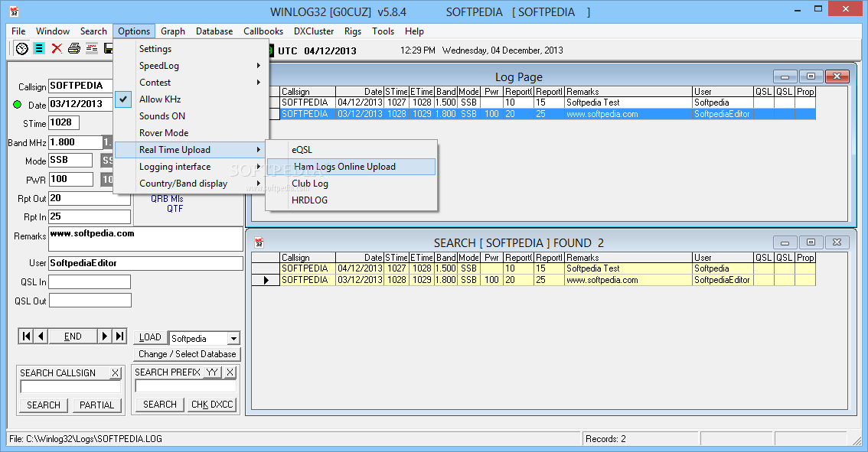Click the printer icon in the toolbar
Screen dimensions: 868x452
coord(74,49)
